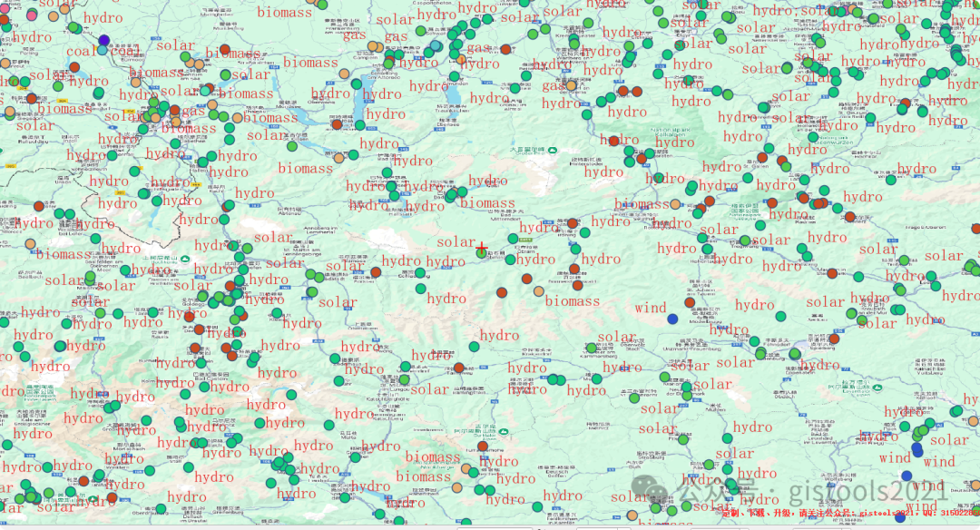Click the Hinterstoder place label
Screen dimensions: 980x530
(585, 162)
